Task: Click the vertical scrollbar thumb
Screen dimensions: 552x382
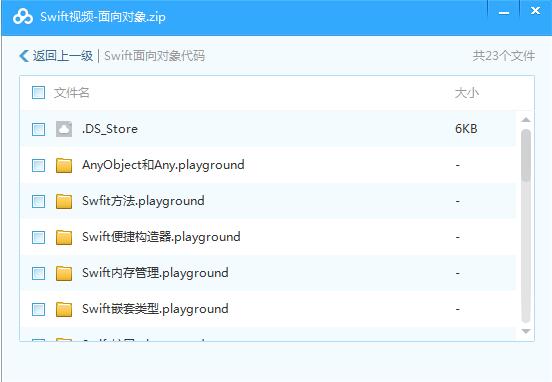Action: point(526,155)
